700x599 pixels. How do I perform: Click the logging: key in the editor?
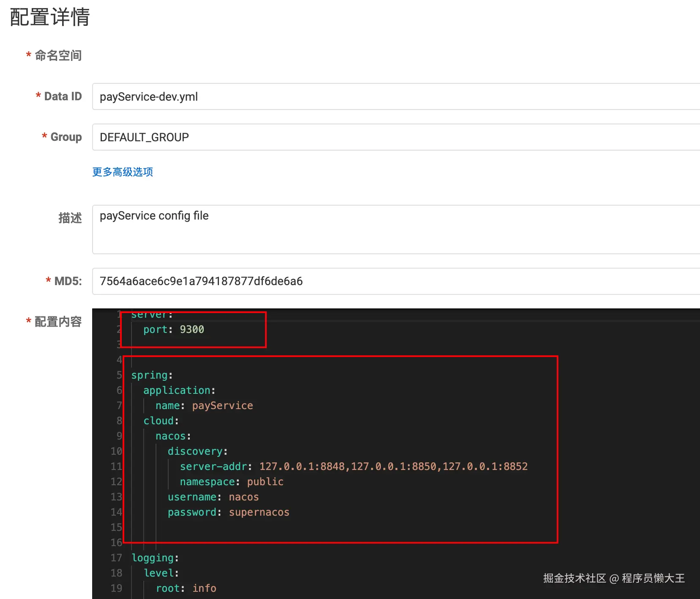click(x=155, y=558)
